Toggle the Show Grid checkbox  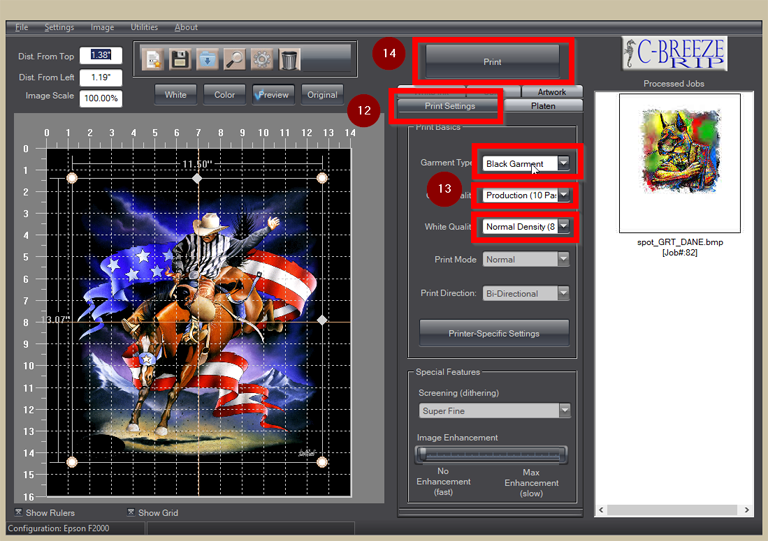(x=131, y=512)
